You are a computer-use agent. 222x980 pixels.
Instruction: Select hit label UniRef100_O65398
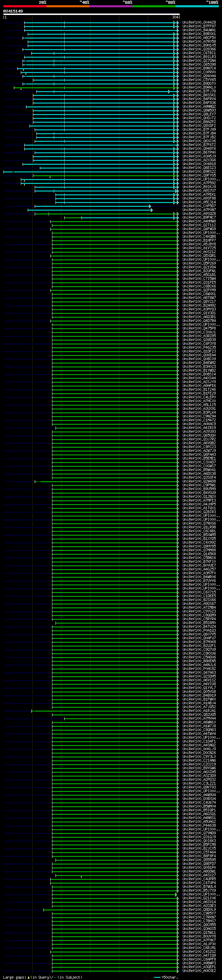pyautogui.click(x=199, y=65)
